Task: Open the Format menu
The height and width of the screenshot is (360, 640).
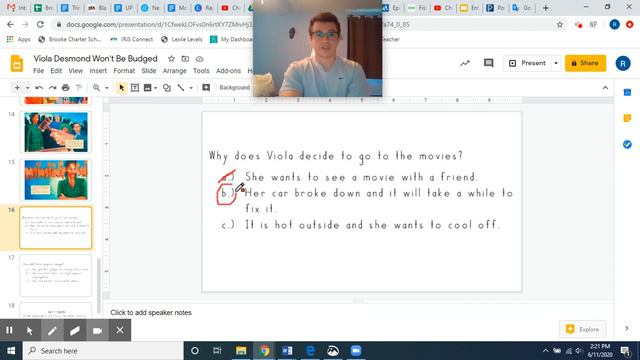Action: [124, 71]
